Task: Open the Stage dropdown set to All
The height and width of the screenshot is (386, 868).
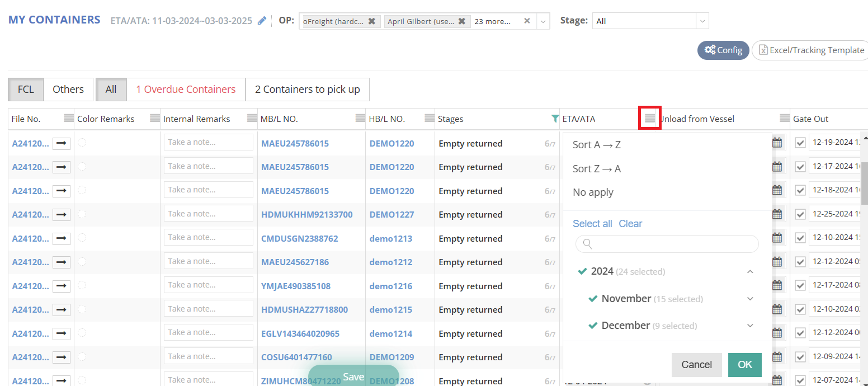Action: [650, 21]
